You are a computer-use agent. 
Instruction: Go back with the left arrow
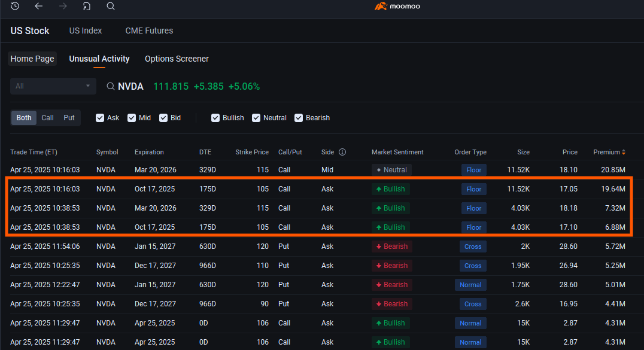tap(39, 6)
